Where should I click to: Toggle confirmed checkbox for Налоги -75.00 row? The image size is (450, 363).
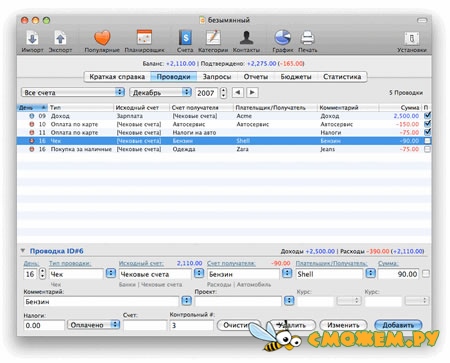click(427, 132)
